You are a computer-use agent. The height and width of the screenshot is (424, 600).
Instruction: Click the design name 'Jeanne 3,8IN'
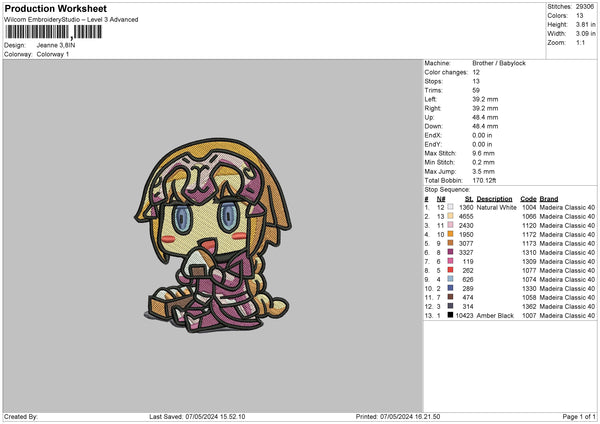56,45
